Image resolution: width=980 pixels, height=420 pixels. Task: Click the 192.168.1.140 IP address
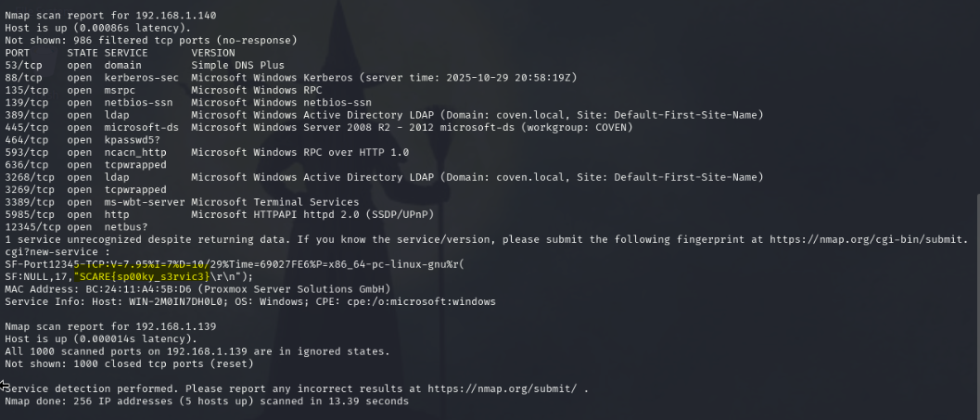(x=175, y=15)
